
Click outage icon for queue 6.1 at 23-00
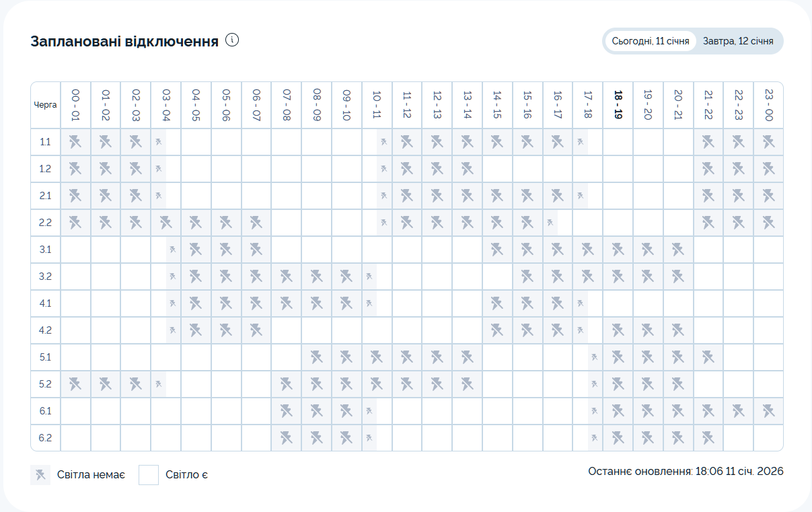click(x=768, y=411)
